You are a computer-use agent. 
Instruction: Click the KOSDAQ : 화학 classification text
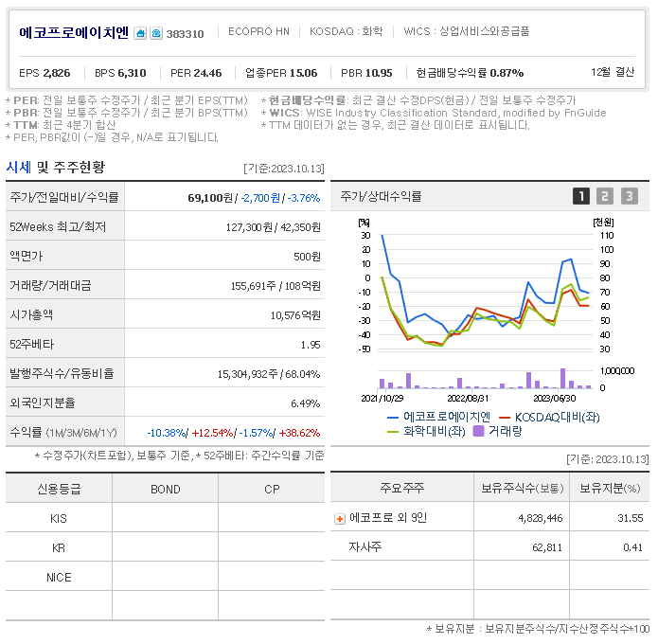(x=347, y=31)
